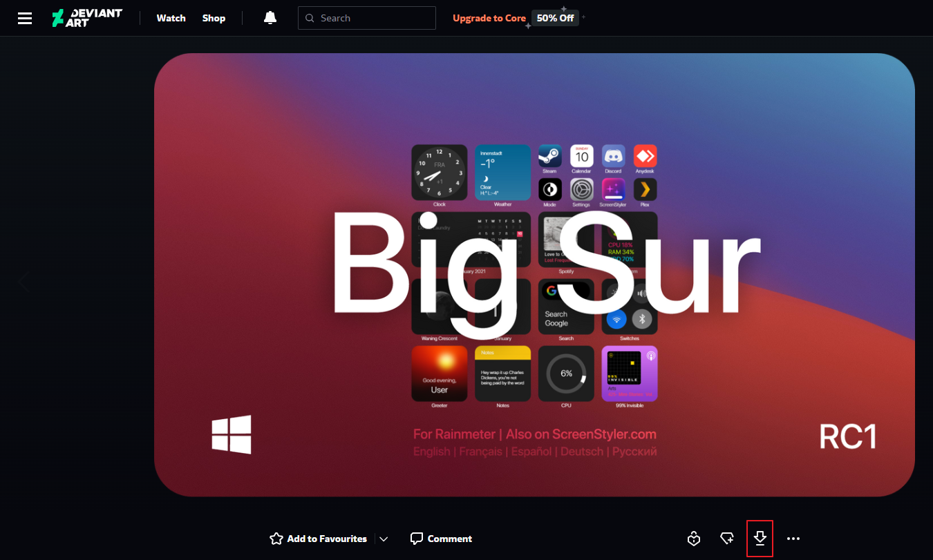The height and width of the screenshot is (560, 933).
Task: Open the hamburger navigation menu
Action: 25,18
